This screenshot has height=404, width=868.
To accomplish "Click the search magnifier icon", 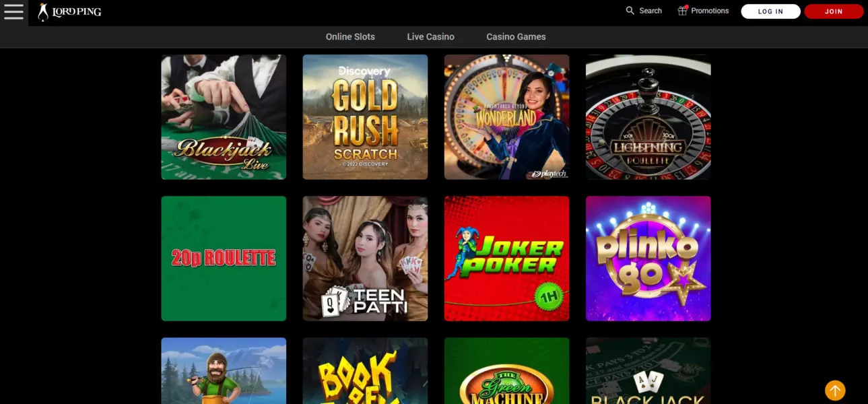I will pos(630,11).
